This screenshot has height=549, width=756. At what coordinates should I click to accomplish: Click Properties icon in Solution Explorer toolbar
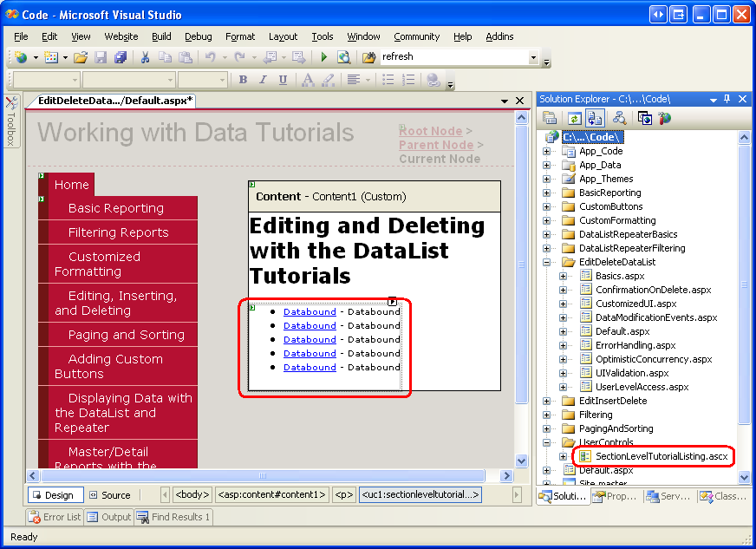547,118
